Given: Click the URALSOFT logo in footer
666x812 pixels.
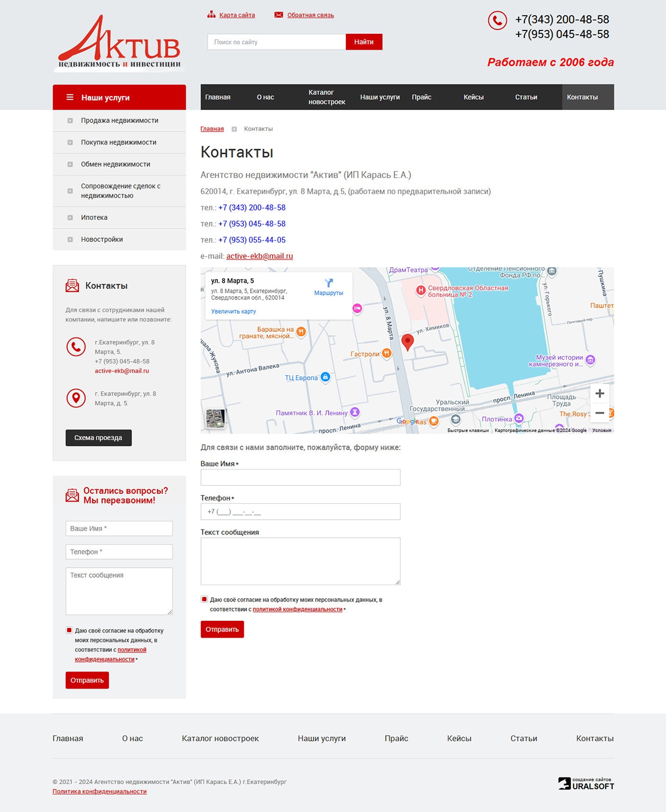Looking at the screenshot, I should [586, 783].
